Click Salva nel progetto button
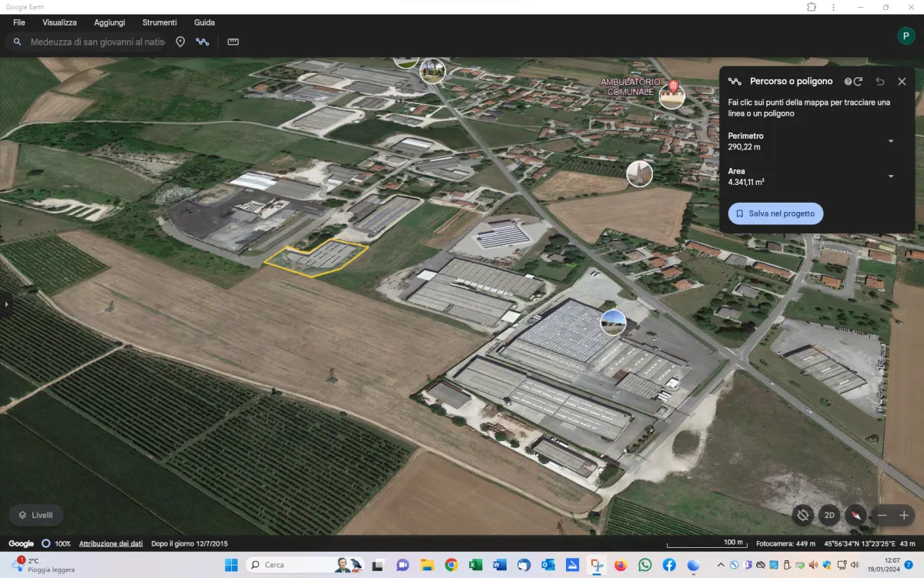The image size is (924, 578). point(775,213)
